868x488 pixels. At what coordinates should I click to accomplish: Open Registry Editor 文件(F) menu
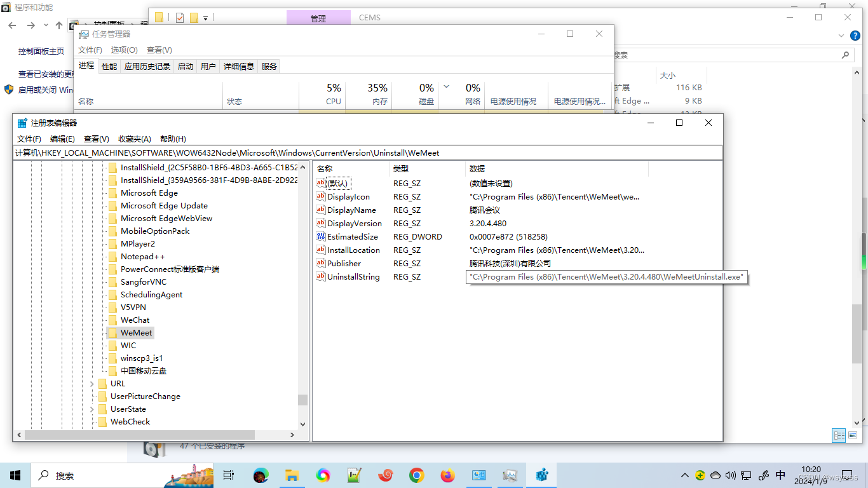(29, 139)
